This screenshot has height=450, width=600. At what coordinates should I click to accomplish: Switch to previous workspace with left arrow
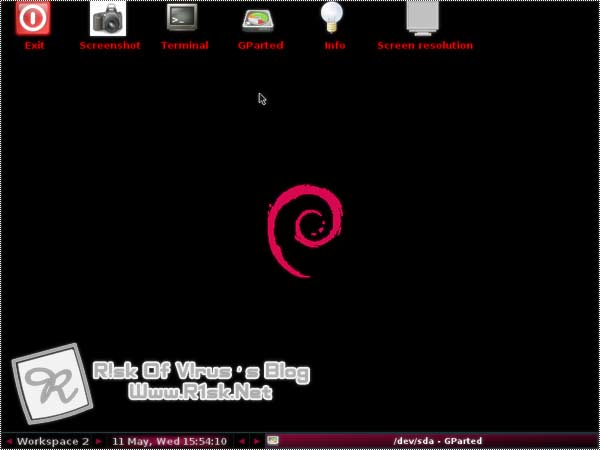(9, 441)
